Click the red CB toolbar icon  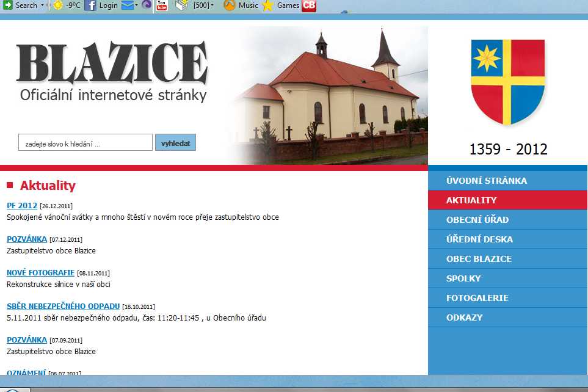(309, 5)
